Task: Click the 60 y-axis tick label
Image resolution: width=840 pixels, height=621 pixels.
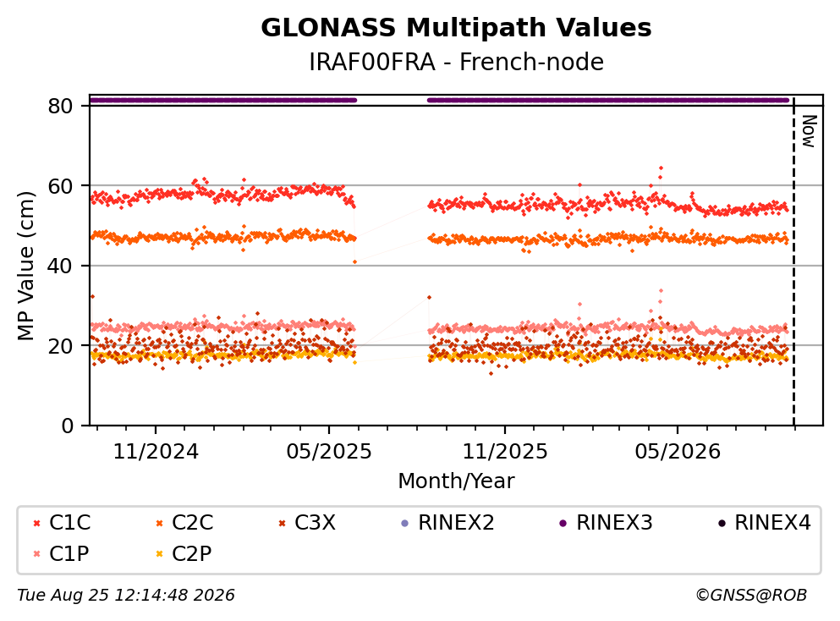Action: (x=60, y=186)
